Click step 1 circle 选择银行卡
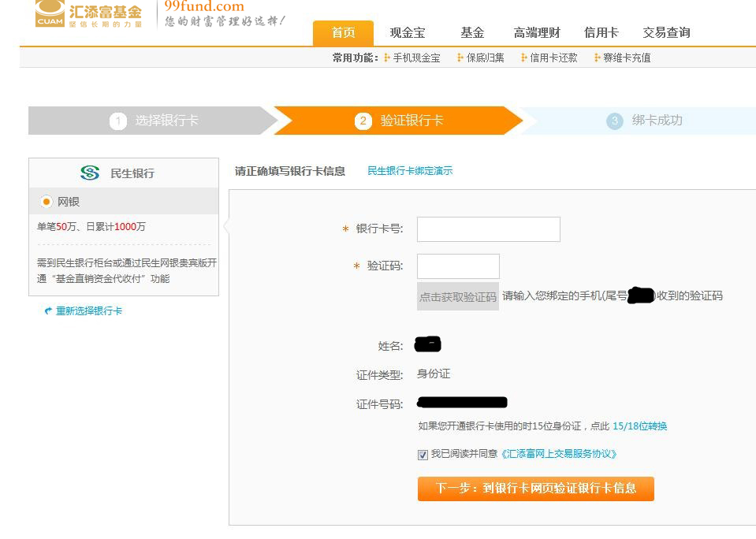756x539 pixels. pyautogui.click(x=118, y=121)
